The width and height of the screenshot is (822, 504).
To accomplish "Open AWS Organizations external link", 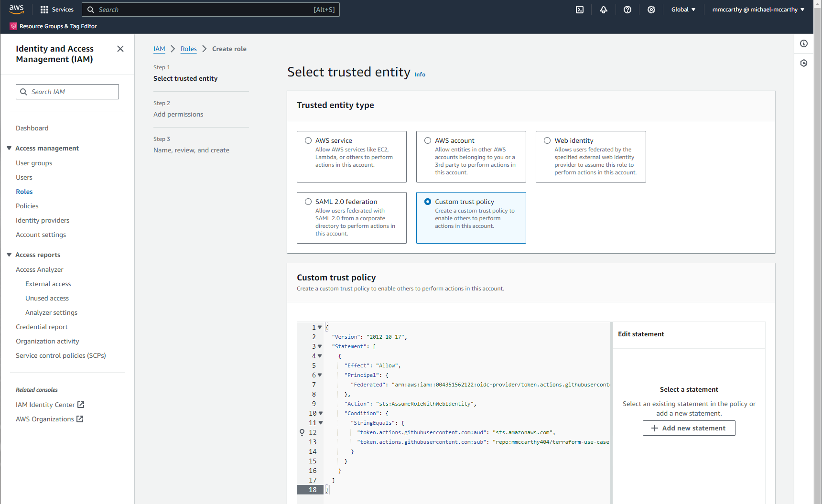I will click(x=50, y=419).
